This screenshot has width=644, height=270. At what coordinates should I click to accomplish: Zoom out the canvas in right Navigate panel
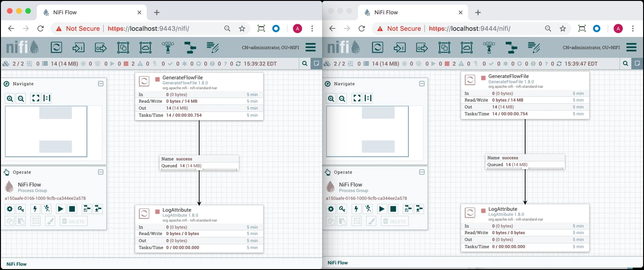point(342,98)
